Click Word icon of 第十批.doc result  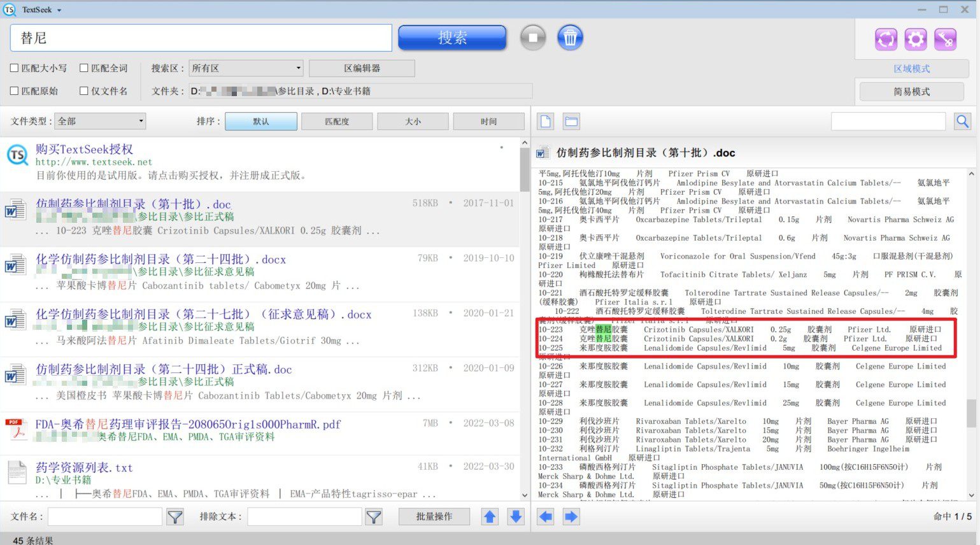(16, 209)
